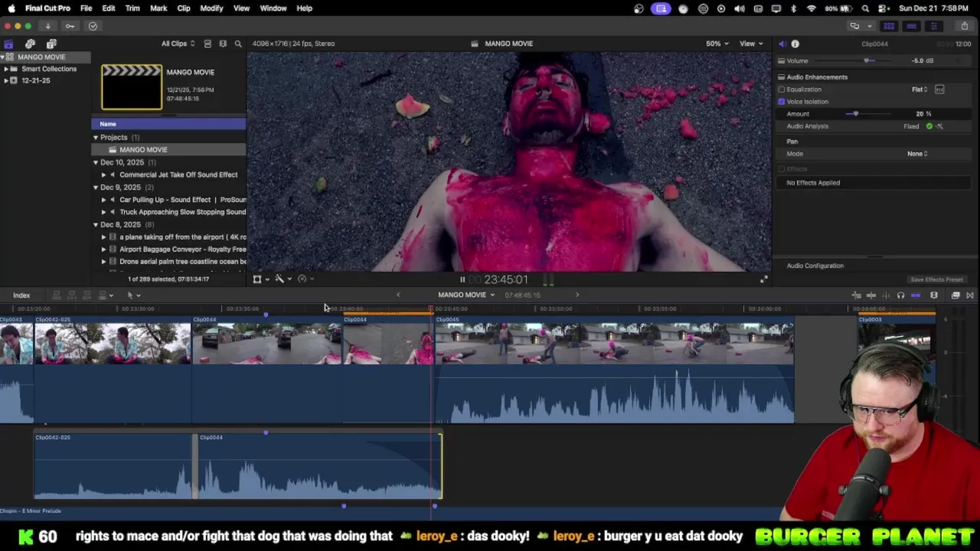
Task: Open clip appearance filmstrip button in timeline
Action: click(934, 295)
